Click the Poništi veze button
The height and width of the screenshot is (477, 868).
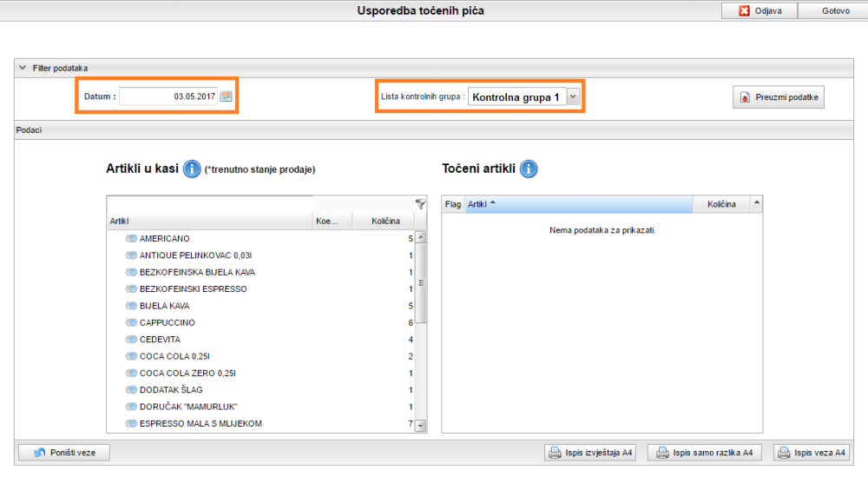(63, 453)
